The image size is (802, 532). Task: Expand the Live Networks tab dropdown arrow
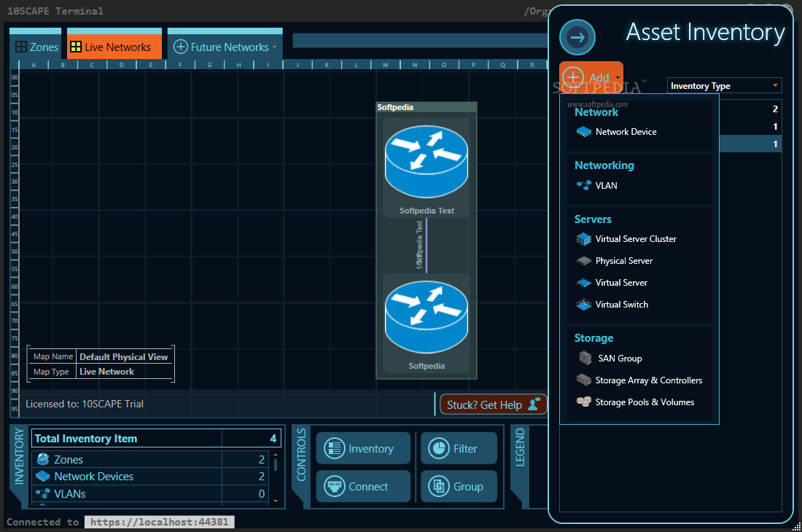(155, 47)
